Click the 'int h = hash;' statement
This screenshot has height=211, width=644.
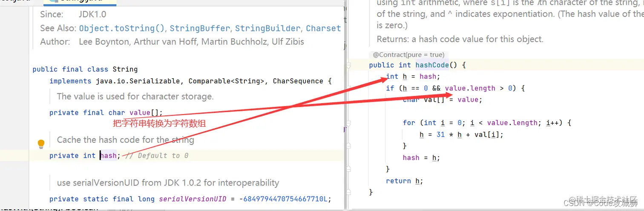(x=413, y=77)
